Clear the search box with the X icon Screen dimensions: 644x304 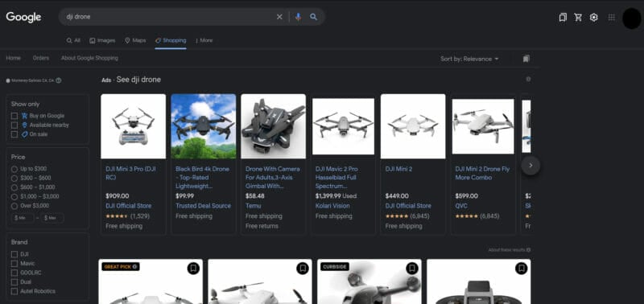(279, 17)
